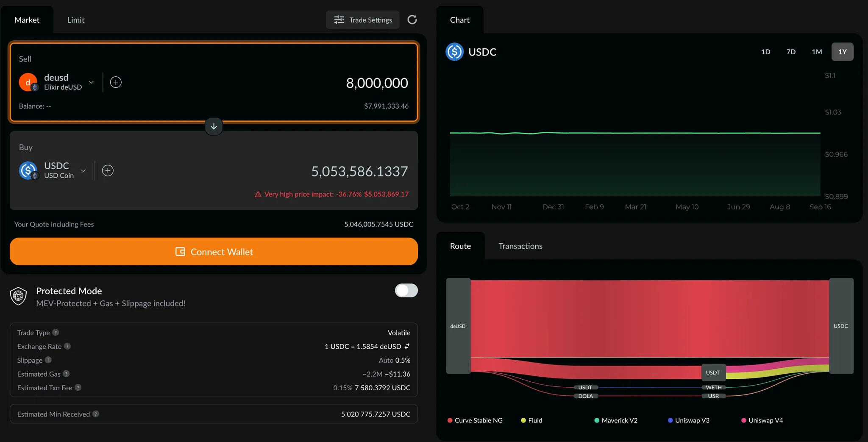Click the 0.15% 7 580.3792 USDC fee
The height and width of the screenshot is (442, 868).
tap(372, 388)
